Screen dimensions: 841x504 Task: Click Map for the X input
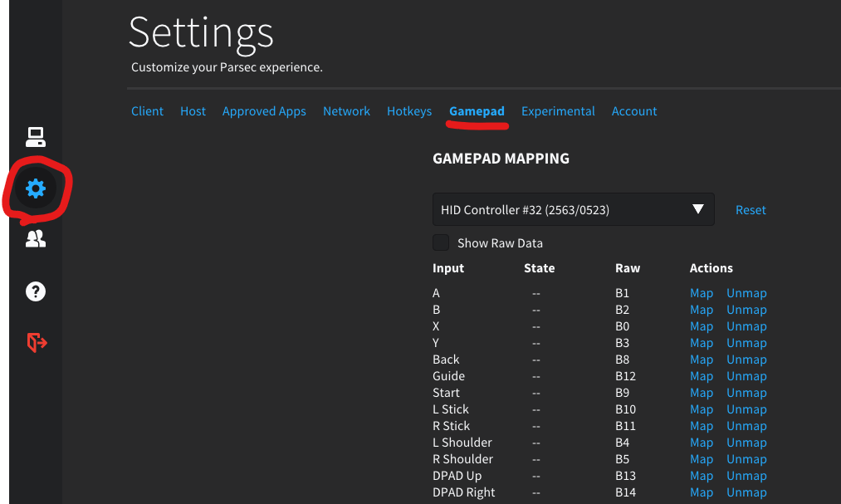701,326
